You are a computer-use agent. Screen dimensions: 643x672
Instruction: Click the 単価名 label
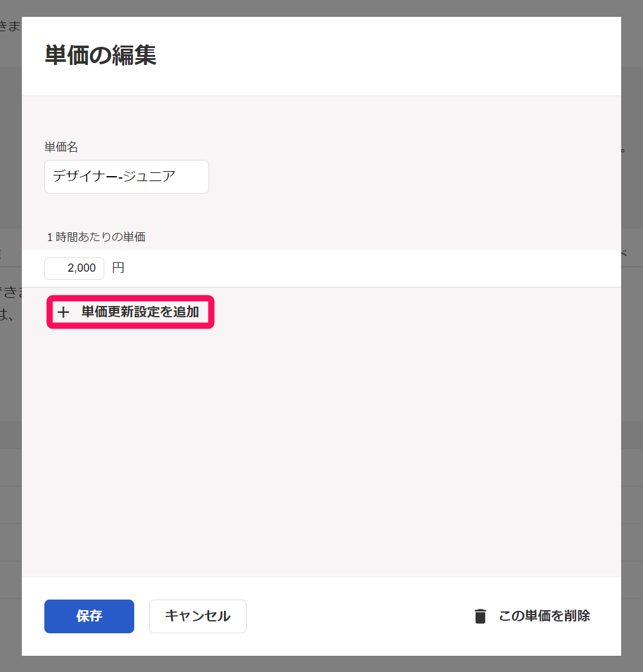(61, 147)
